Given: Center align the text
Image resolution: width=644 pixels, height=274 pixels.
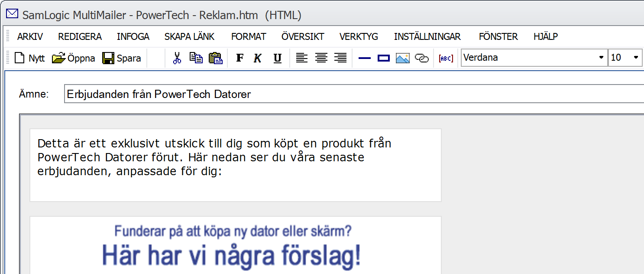Looking at the screenshot, I should (x=321, y=58).
